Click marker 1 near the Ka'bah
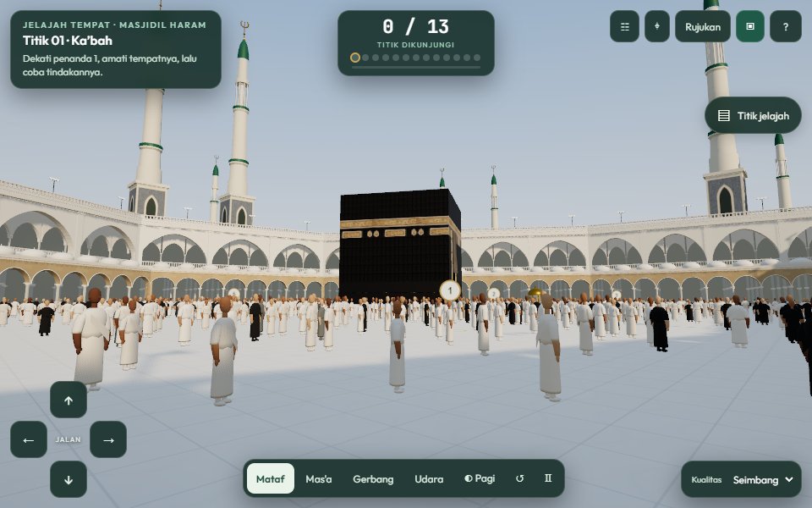Image resolution: width=812 pixels, height=508 pixels. pos(450,290)
